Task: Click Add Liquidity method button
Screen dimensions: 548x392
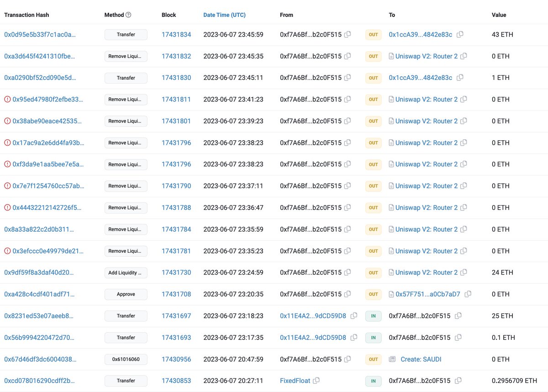Action: 126,273
